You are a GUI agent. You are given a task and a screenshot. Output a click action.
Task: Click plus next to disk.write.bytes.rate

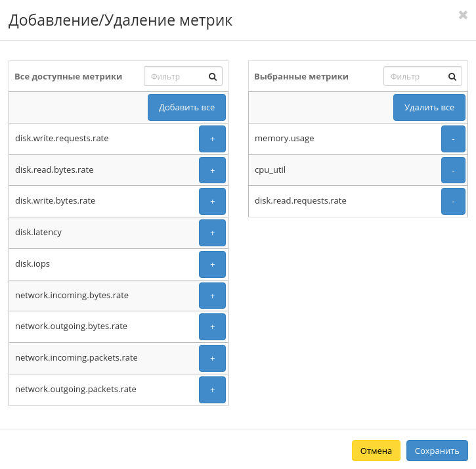pos(212,202)
